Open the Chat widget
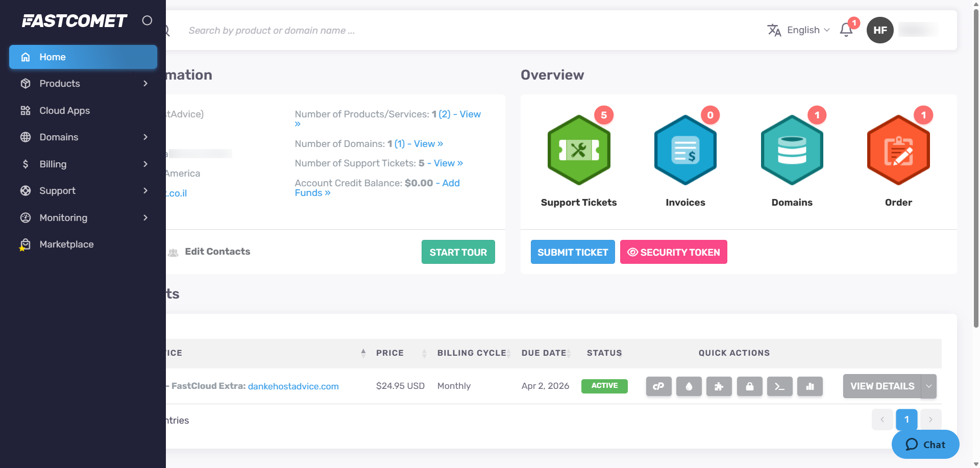The width and height of the screenshot is (980, 468). 925,445
